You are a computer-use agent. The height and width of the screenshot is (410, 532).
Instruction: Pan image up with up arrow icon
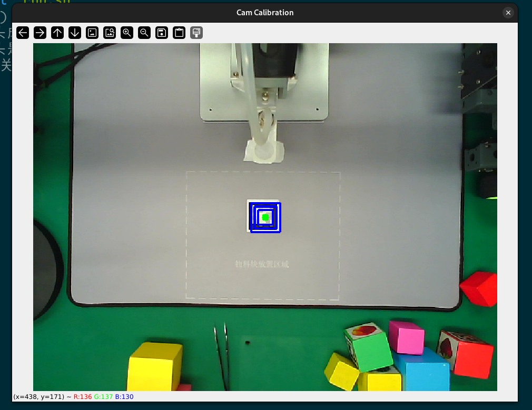coord(57,33)
